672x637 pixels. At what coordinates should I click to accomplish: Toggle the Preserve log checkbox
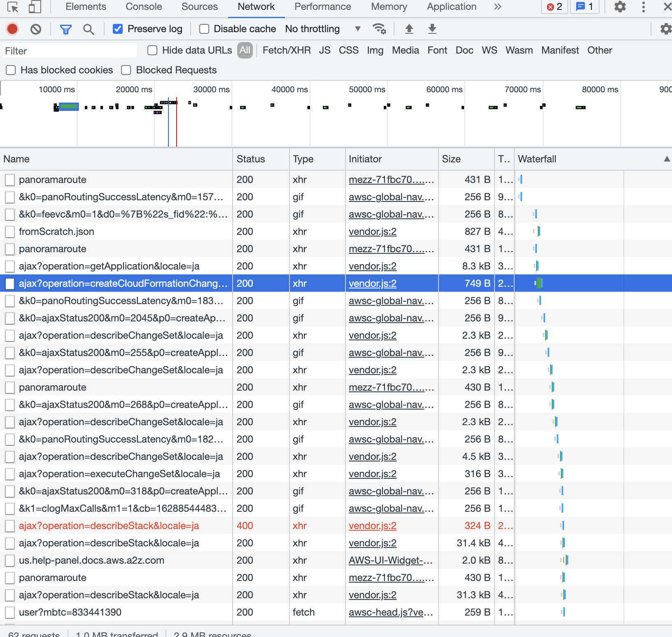tap(118, 29)
